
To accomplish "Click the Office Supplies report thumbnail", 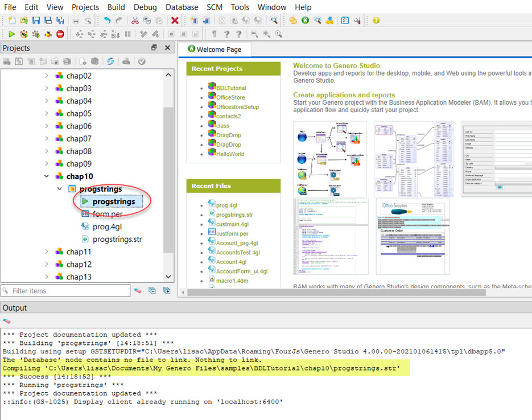I will pyautogui.click(x=413, y=237).
